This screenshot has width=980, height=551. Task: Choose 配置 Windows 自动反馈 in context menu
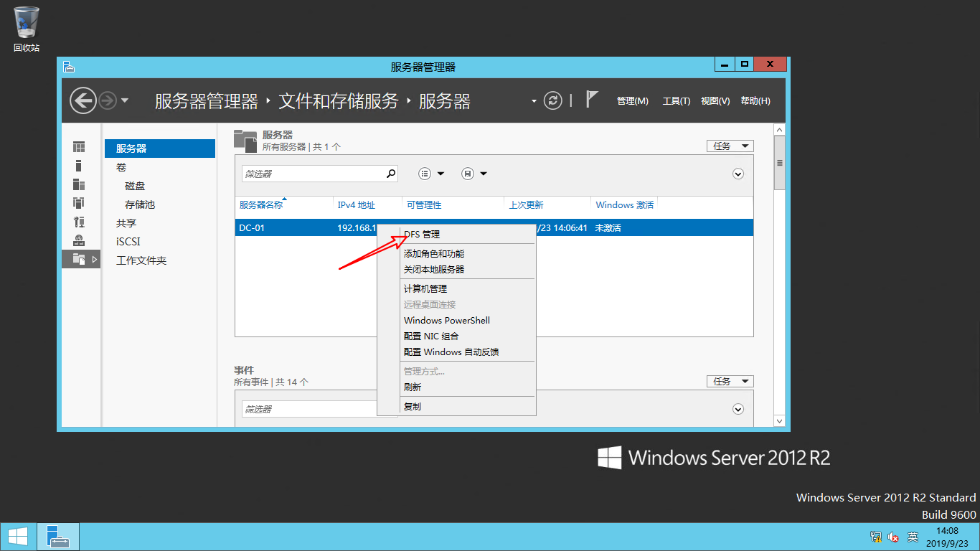(x=456, y=352)
